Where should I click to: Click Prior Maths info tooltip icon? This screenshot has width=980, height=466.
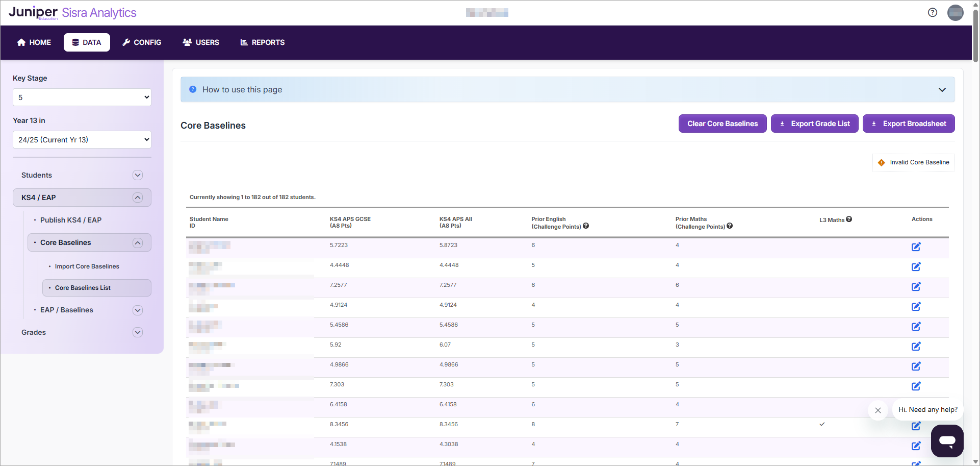(730, 226)
